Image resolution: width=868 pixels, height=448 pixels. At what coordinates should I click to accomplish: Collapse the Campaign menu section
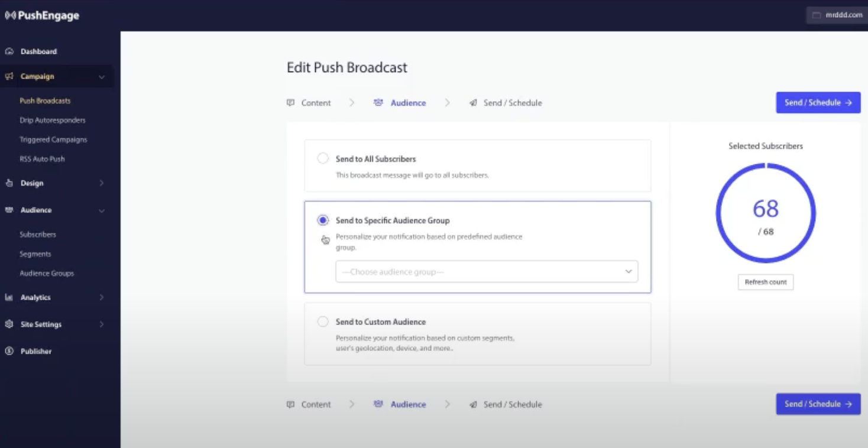(x=101, y=76)
